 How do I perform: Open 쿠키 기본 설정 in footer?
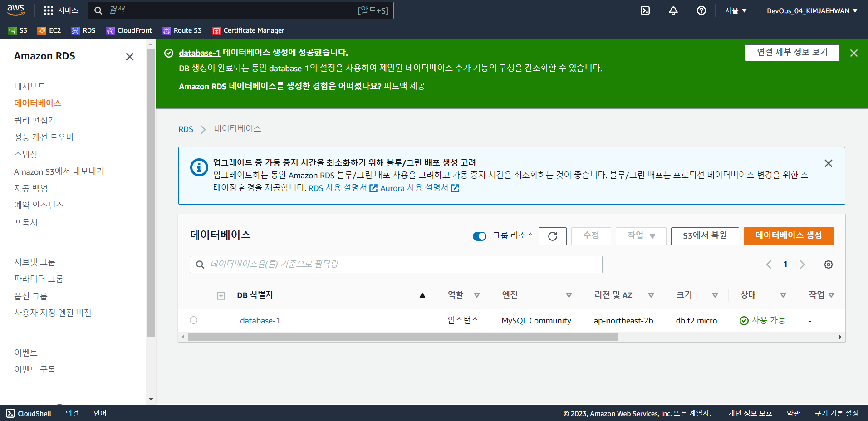(x=837, y=413)
